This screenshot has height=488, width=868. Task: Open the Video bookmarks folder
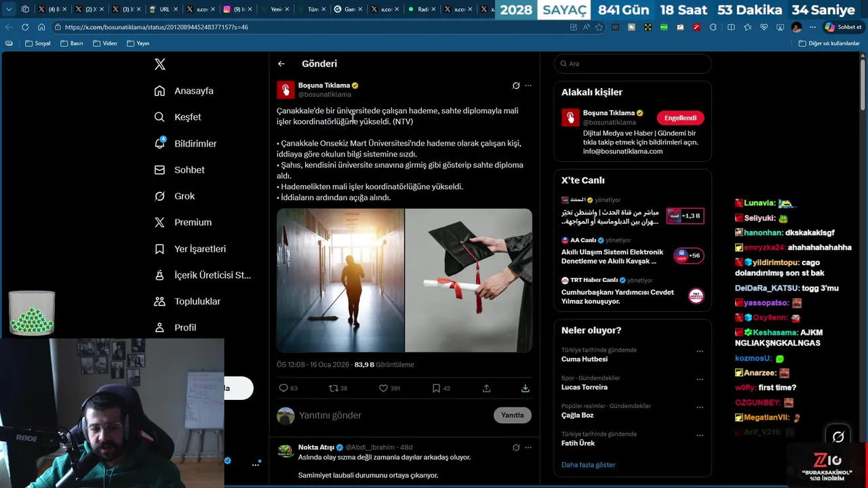point(105,43)
